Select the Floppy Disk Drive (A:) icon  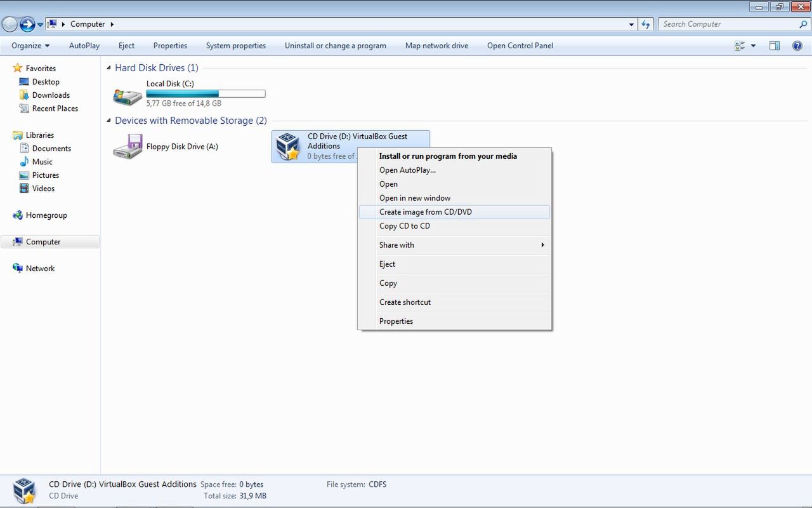[x=127, y=146]
